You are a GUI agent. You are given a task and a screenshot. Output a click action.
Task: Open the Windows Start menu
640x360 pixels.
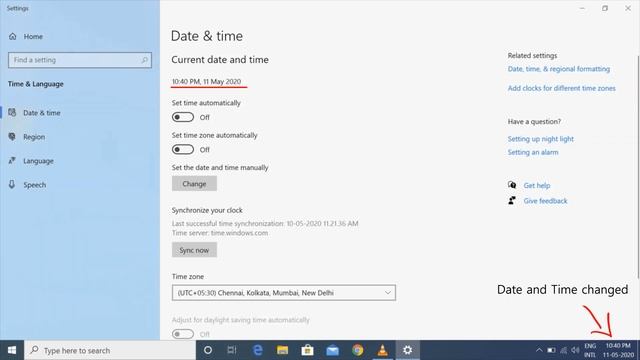click(x=12, y=350)
